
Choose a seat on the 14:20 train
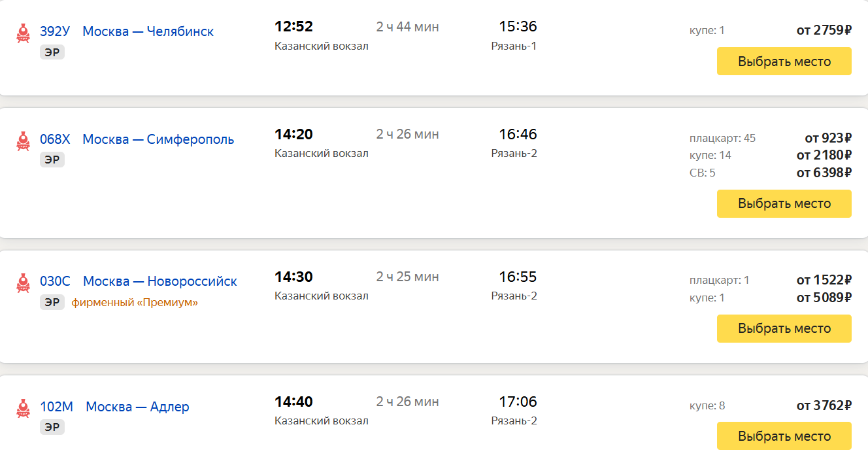784,203
